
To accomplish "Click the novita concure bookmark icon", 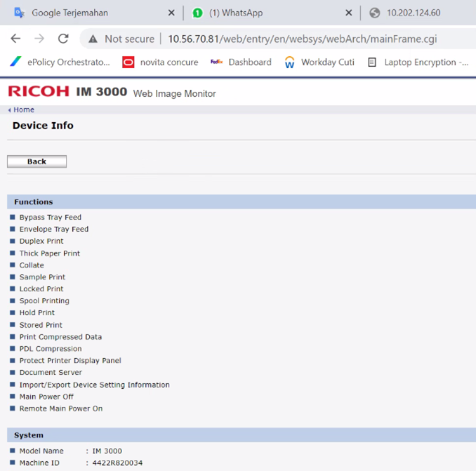I will coord(128,62).
